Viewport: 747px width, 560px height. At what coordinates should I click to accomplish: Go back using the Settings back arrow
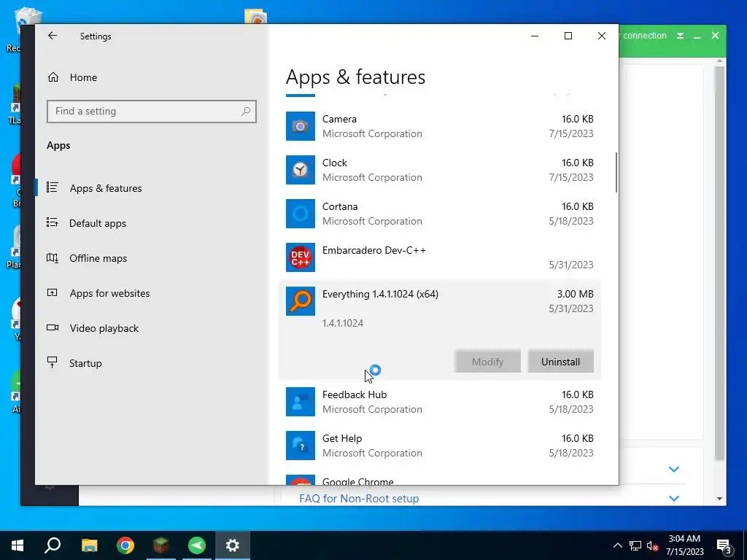pos(53,36)
